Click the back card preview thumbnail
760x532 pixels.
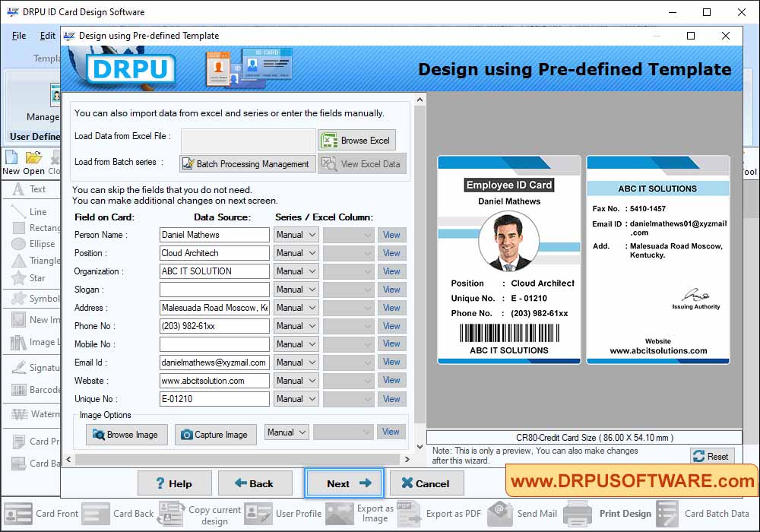[x=658, y=260]
